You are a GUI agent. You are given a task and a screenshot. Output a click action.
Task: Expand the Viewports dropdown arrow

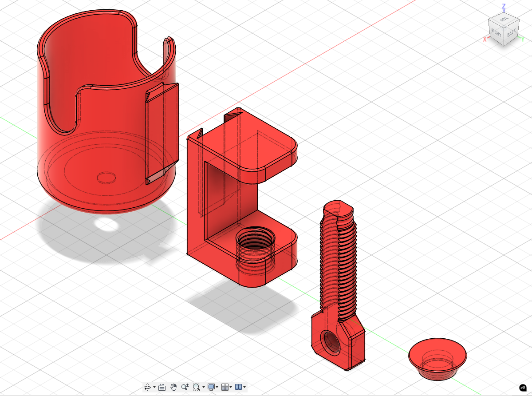[244, 387]
